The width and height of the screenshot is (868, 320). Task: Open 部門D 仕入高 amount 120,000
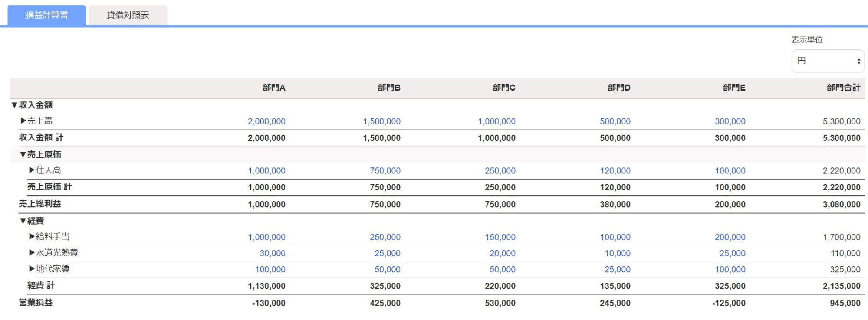615,171
